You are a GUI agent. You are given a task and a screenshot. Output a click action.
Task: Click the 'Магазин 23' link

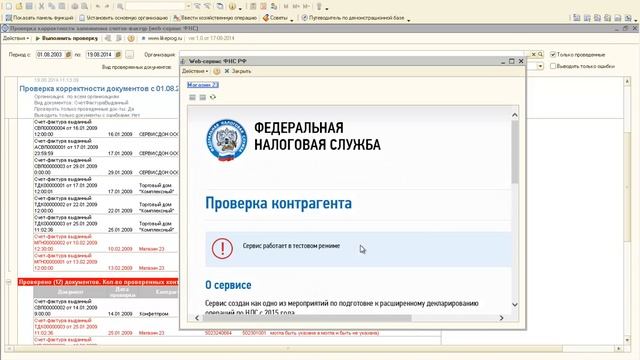pyautogui.click(x=203, y=84)
